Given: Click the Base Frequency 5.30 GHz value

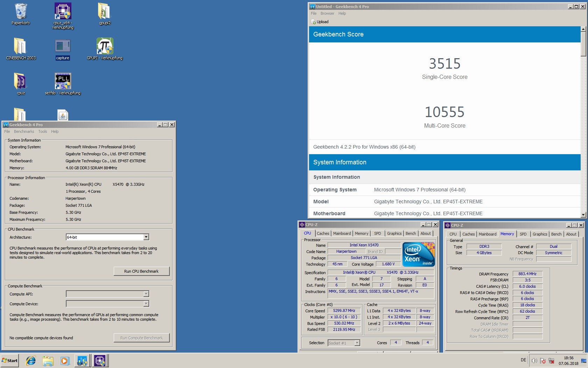Looking at the screenshot, I should point(73,213).
